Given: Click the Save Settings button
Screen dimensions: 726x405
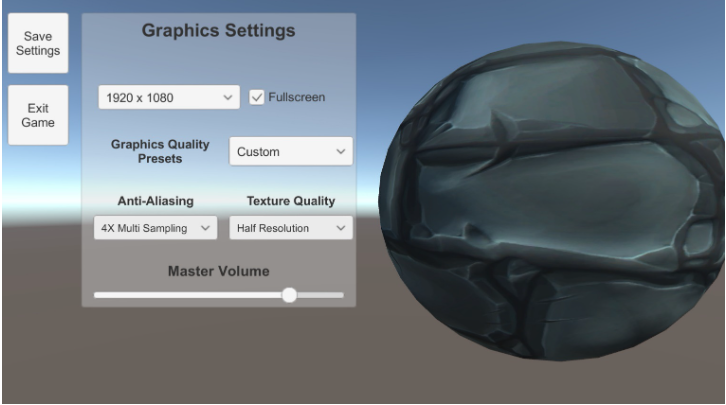Looking at the screenshot, I should point(38,43).
